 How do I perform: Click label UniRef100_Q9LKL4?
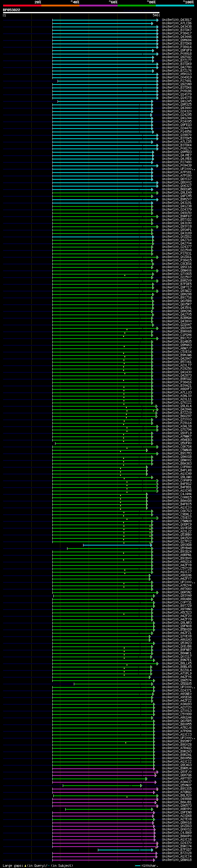[176, 406]
